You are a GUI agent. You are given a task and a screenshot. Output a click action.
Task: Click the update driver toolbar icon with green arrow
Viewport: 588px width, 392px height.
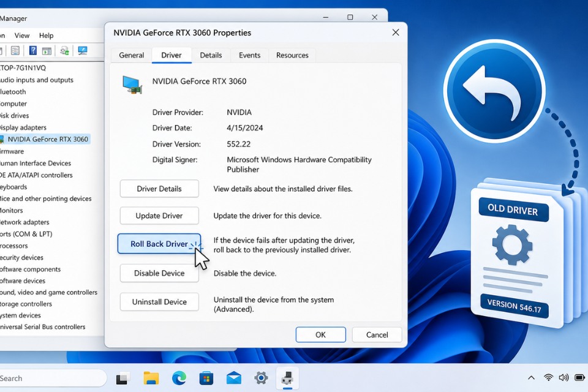tap(64, 51)
